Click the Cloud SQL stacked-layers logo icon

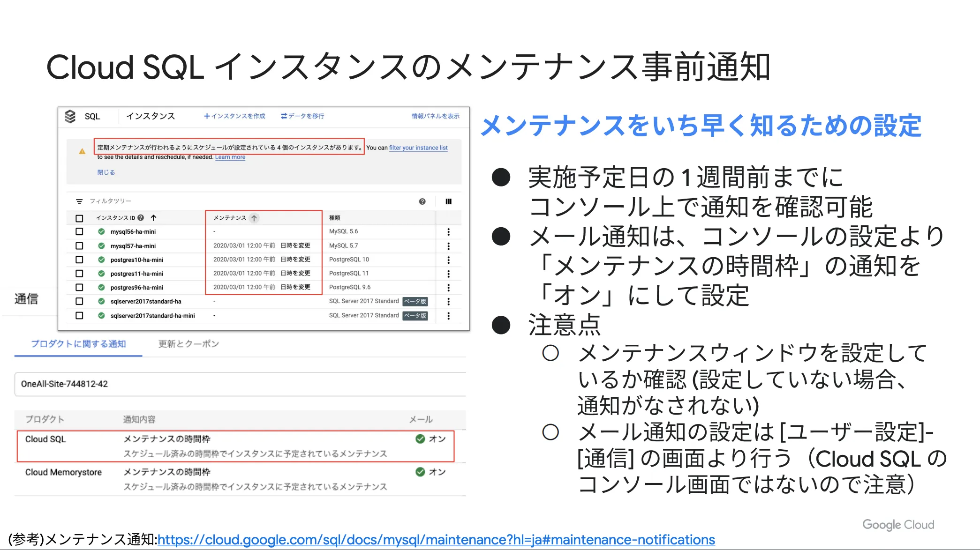point(70,116)
